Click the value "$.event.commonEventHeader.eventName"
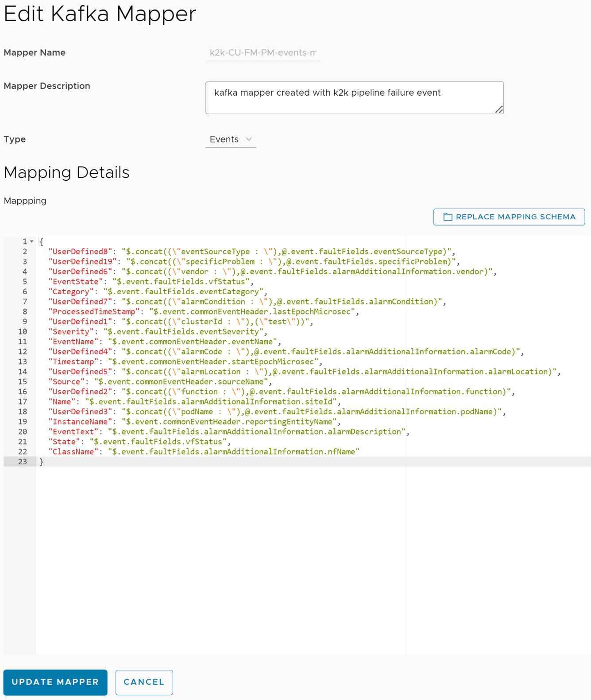Image resolution: width=591 pixels, height=700 pixels. [x=193, y=342]
